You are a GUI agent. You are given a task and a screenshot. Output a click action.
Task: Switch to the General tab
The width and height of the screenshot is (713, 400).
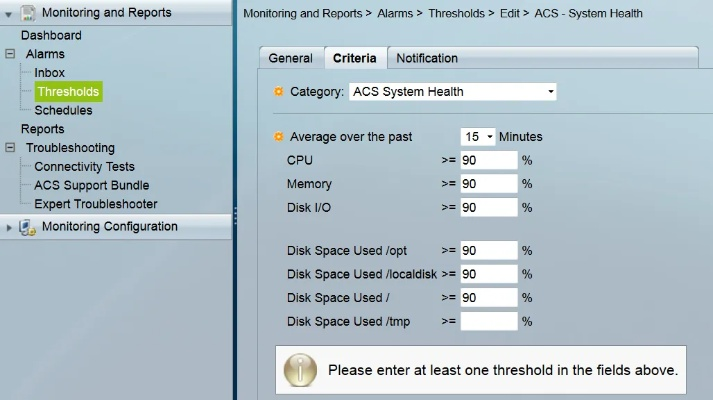point(291,58)
